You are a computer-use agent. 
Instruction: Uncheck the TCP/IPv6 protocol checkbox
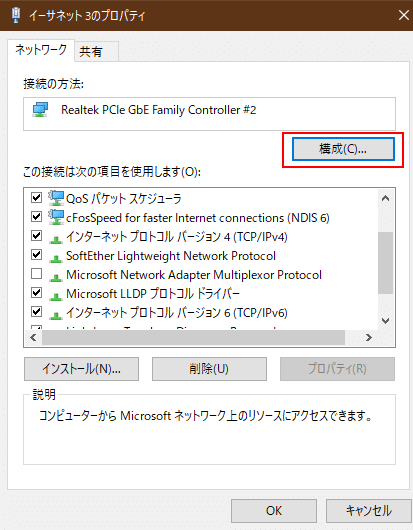(37, 311)
